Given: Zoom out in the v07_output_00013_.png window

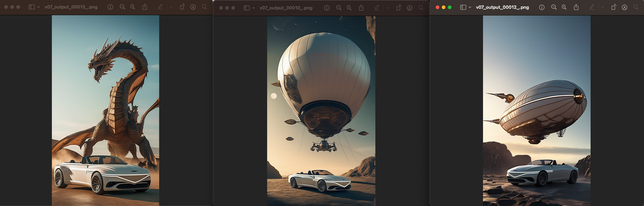Looking at the screenshot, I should tap(122, 7).
